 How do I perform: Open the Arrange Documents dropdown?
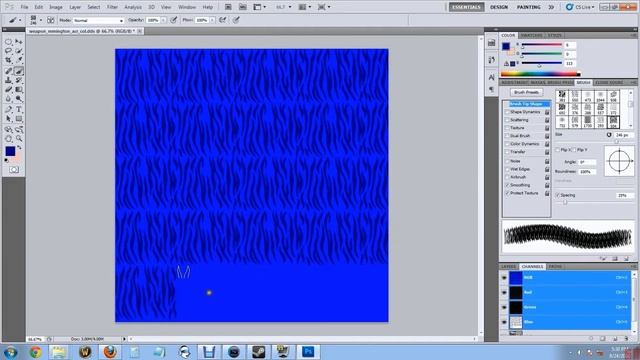(305, 7)
